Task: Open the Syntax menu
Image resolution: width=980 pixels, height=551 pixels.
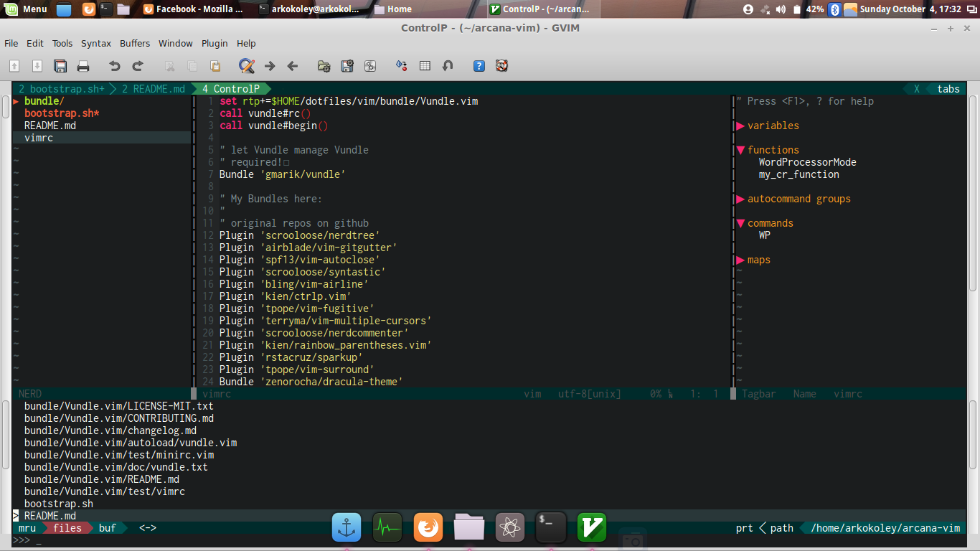Action: coord(96,43)
